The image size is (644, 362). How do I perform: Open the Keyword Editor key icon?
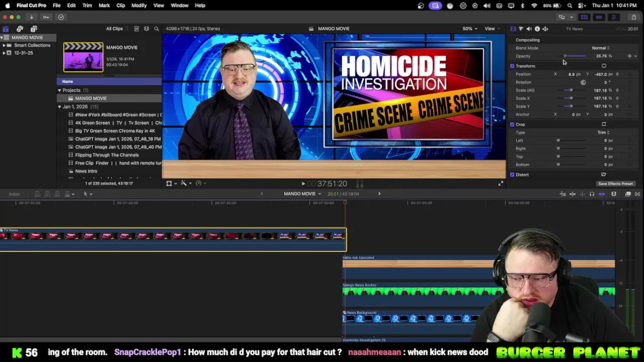tap(46, 17)
